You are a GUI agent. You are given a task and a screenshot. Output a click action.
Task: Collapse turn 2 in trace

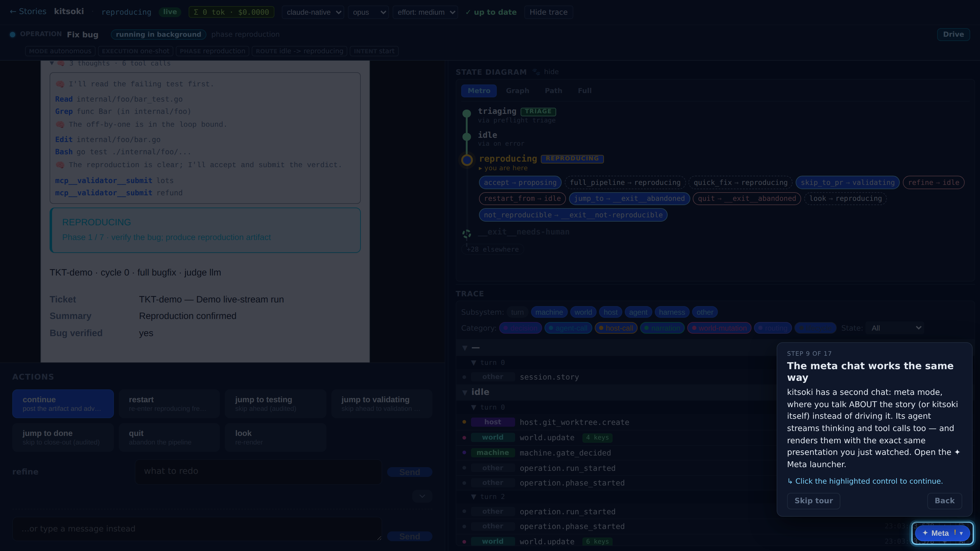tap(474, 497)
